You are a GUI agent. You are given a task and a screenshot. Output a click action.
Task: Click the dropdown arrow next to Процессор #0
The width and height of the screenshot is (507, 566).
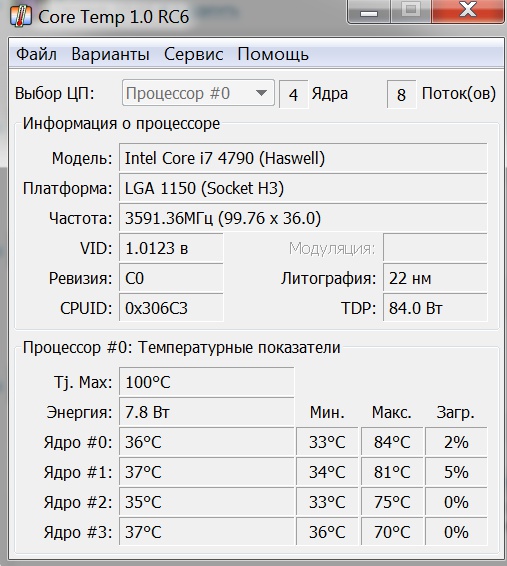pyautogui.click(x=261, y=93)
